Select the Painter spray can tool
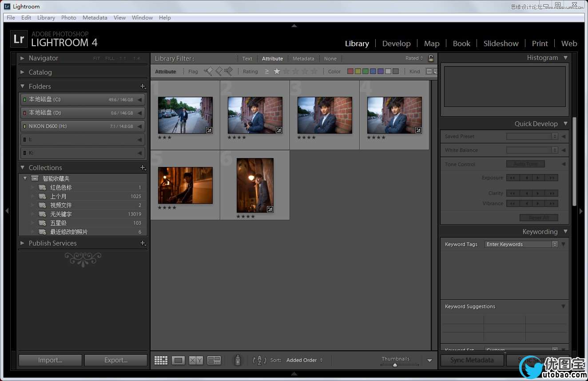Screen dimensions: 588x381 (238, 360)
